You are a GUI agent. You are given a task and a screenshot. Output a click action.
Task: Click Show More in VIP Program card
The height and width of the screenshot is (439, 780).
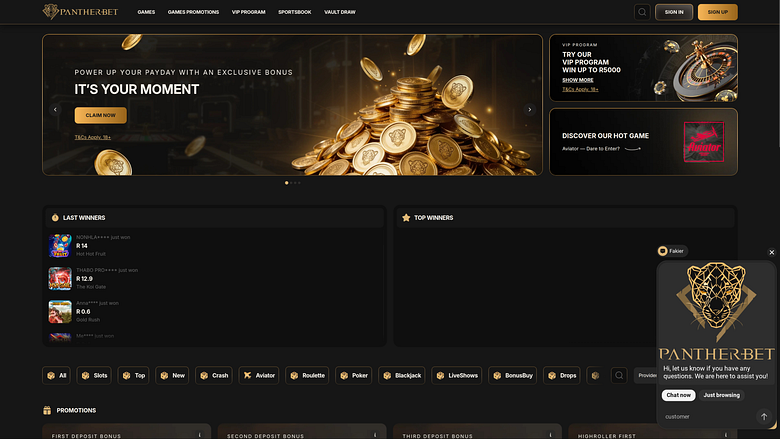[578, 80]
